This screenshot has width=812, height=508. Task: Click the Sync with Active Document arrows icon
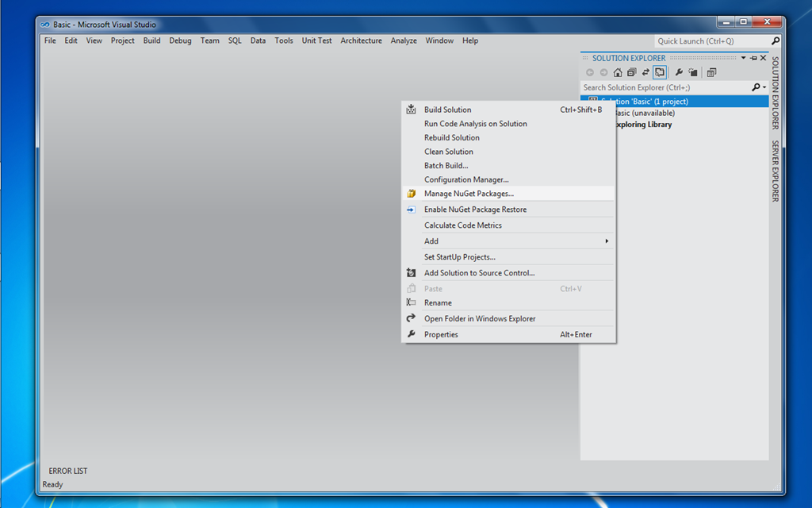(x=645, y=72)
